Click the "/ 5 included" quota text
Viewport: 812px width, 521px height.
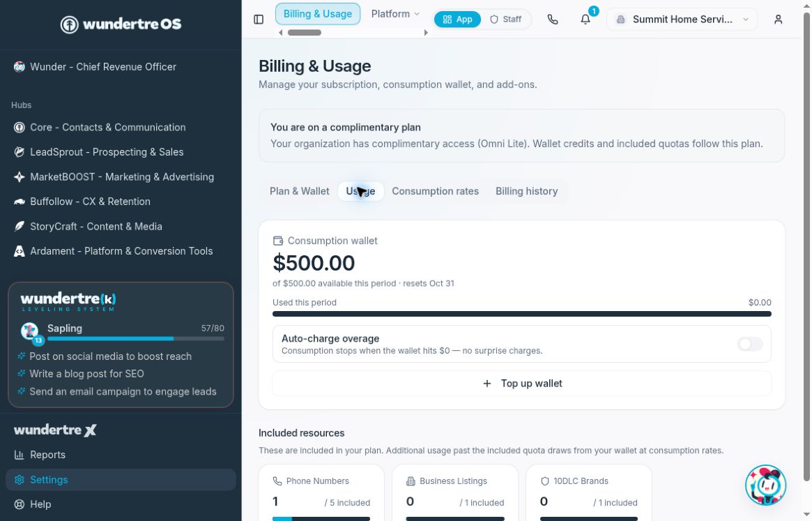(x=347, y=503)
